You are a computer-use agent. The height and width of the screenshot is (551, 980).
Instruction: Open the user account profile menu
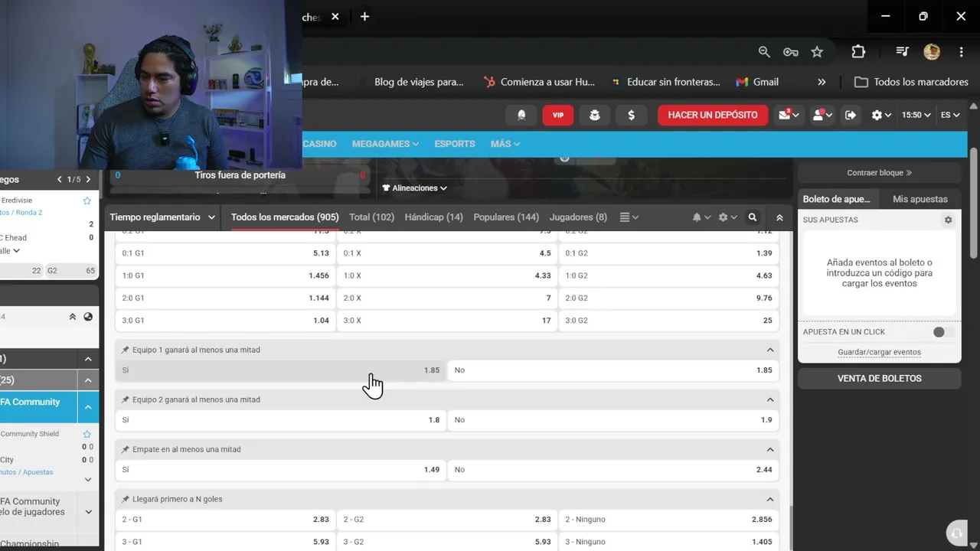[x=822, y=115]
